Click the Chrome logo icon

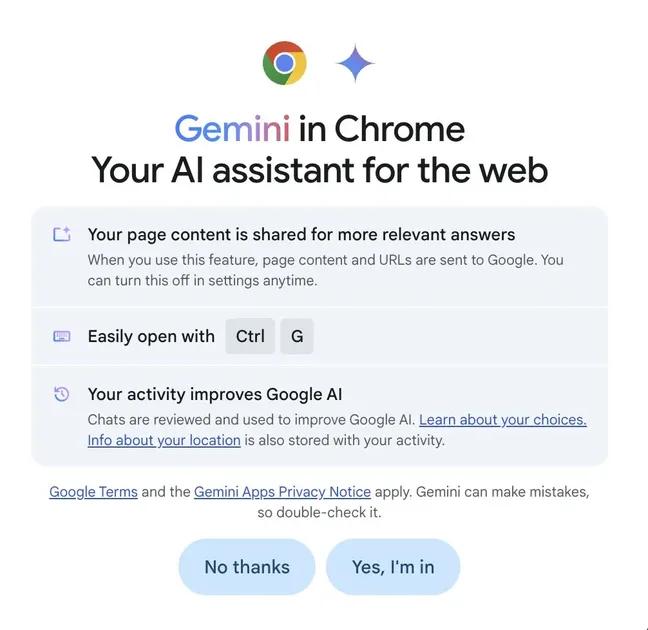(284, 64)
